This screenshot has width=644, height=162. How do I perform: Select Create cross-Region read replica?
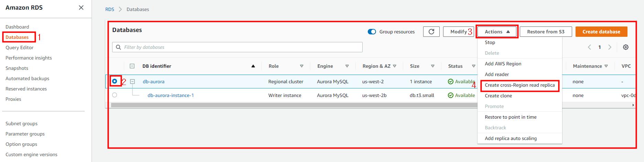[520, 85]
